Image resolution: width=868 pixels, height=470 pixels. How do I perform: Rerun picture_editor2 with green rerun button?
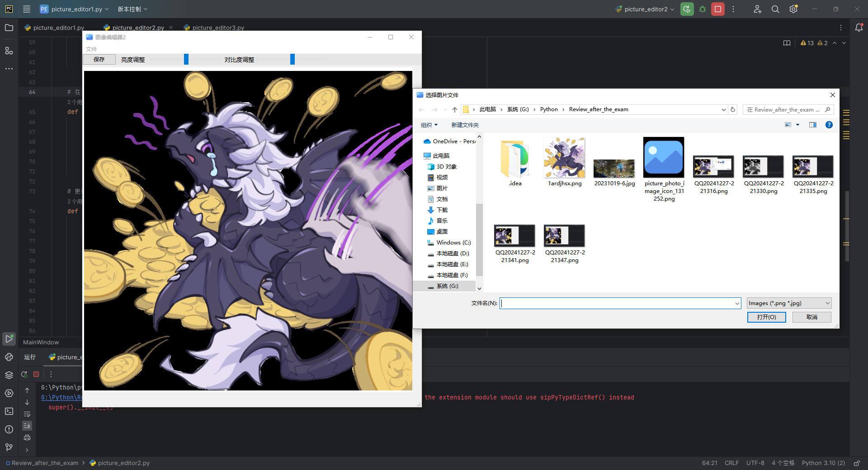click(x=687, y=9)
